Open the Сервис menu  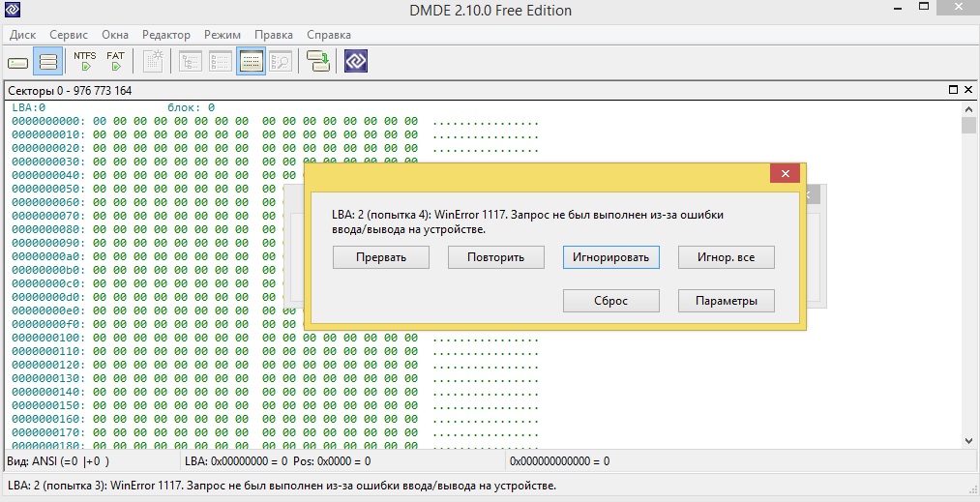[69, 35]
